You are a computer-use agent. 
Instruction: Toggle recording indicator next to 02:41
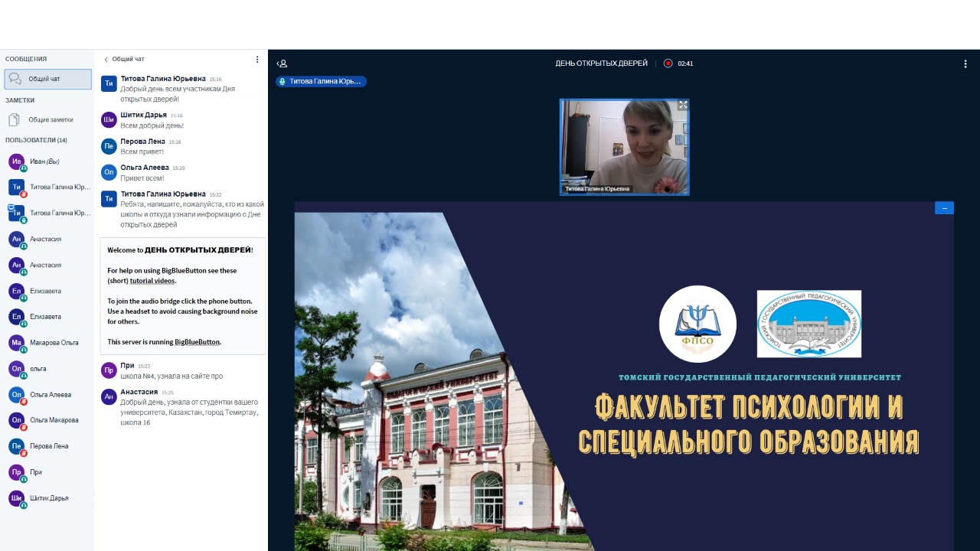(668, 64)
